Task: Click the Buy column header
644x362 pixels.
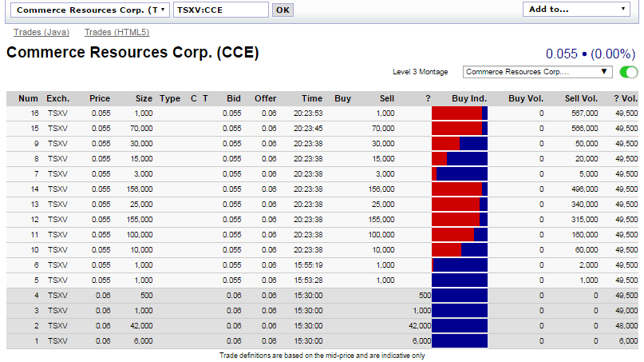Action: [x=342, y=99]
